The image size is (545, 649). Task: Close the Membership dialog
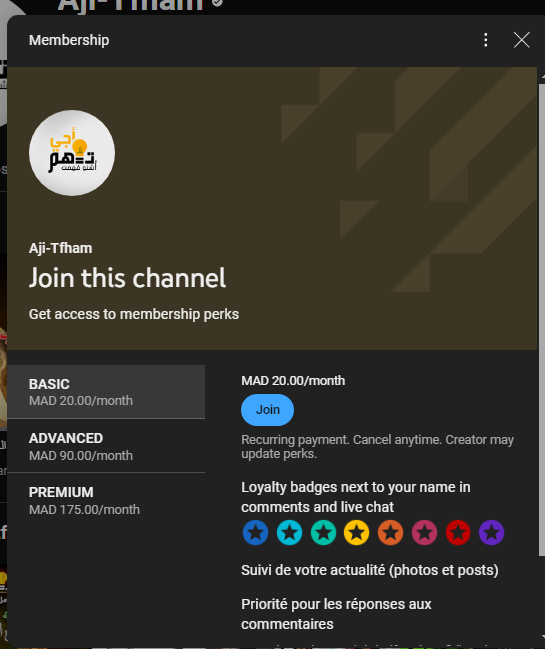coord(521,40)
